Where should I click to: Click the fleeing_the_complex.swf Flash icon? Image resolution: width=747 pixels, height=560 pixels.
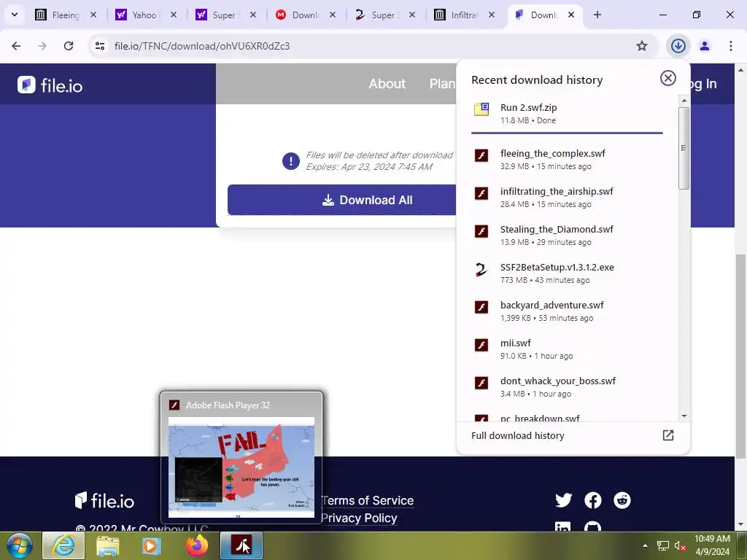coord(481,156)
